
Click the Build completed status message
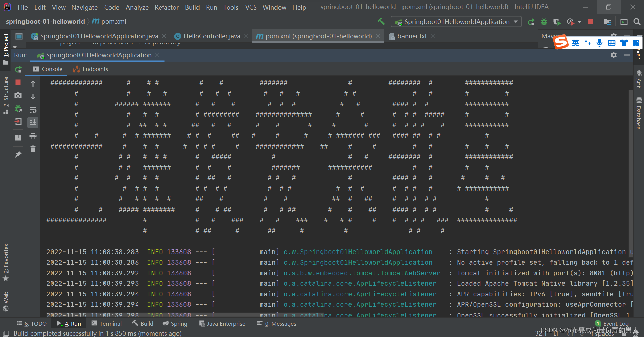pyautogui.click(x=98, y=333)
